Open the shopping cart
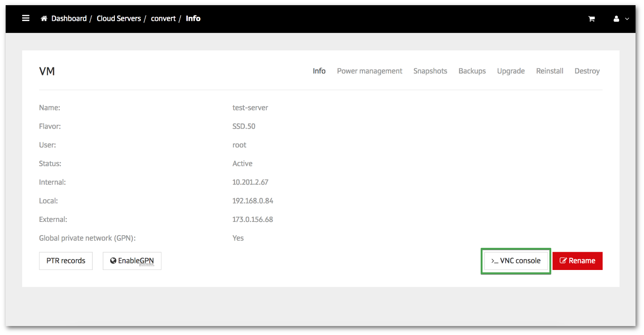Viewport: 644px width, 335px height. click(591, 19)
